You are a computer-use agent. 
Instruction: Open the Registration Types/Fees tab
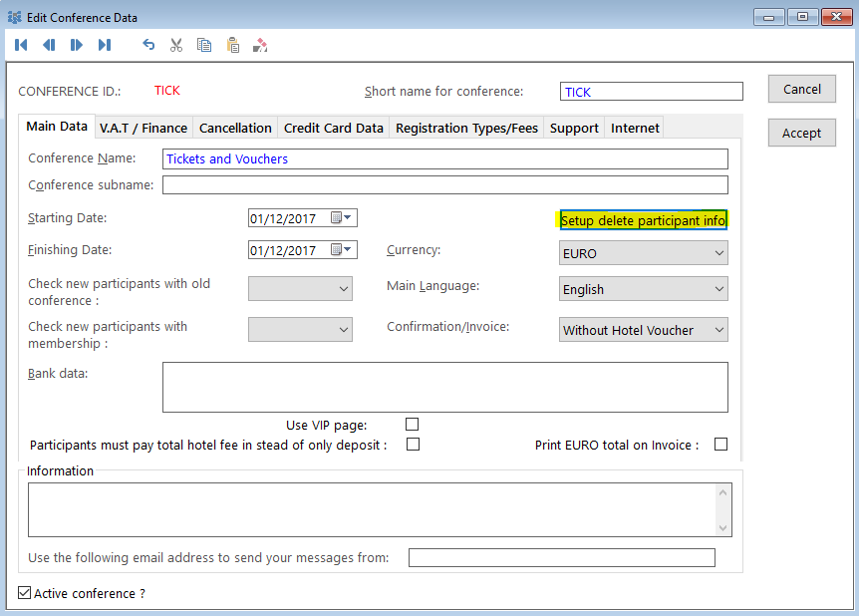point(466,128)
